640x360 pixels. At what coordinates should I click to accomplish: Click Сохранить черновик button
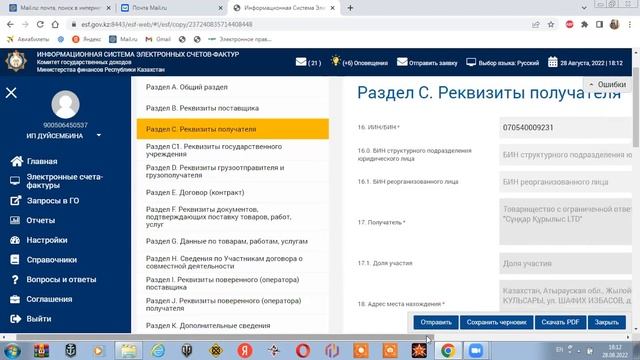(496, 322)
